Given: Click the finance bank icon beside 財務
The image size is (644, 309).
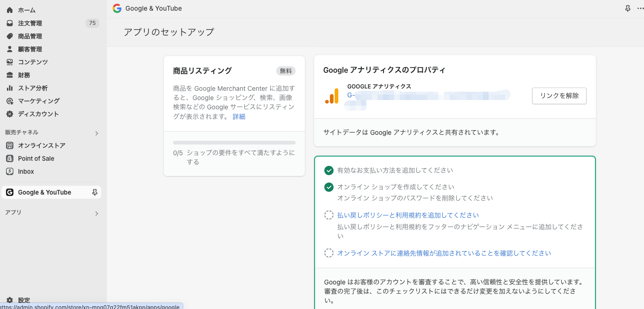Looking at the screenshot, I should pos(10,75).
